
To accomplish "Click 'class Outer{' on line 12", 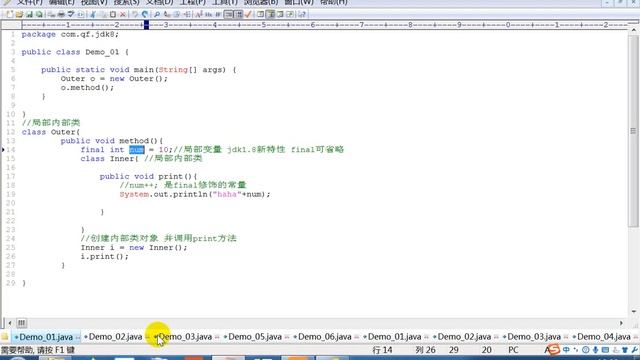I will click(x=51, y=132).
